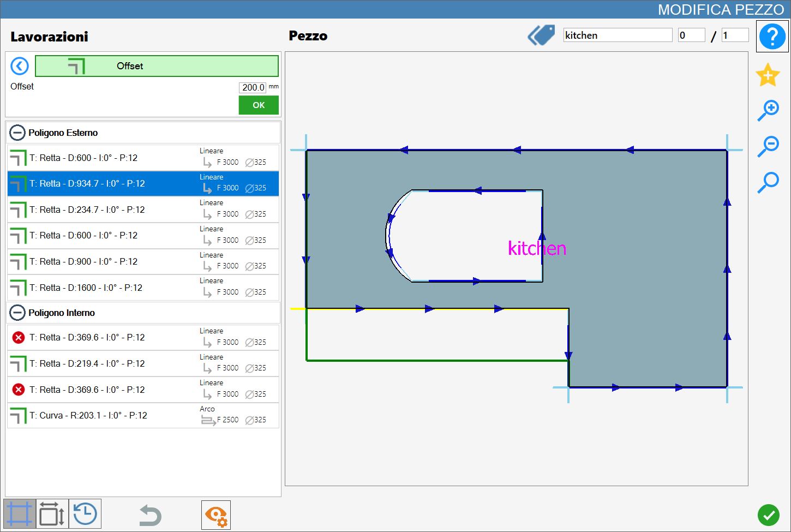Confirm piece with the green checkmark button
The height and width of the screenshot is (532, 791).
tap(768, 515)
